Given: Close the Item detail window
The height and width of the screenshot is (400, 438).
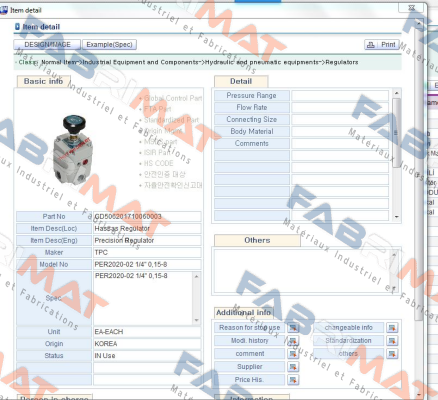Looking at the screenshot, I should point(412,8).
